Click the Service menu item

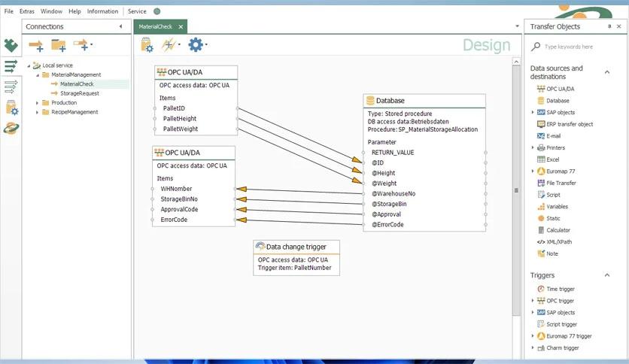click(x=137, y=11)
